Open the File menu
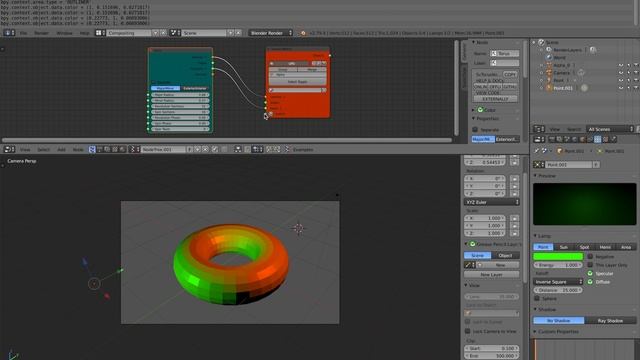 [x=24, y=33]
